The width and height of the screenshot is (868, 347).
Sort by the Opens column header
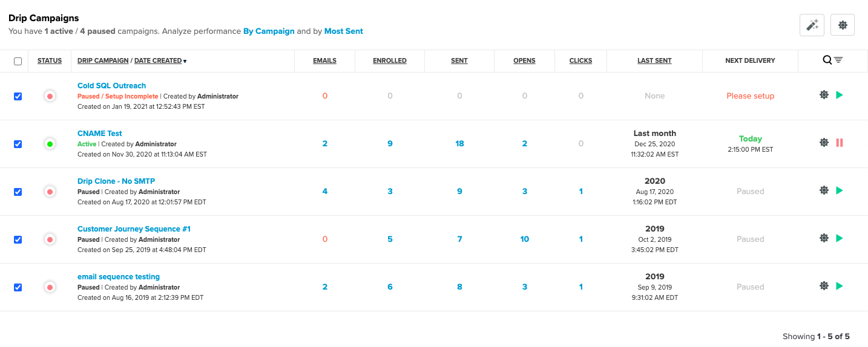(x=524, y=60)
